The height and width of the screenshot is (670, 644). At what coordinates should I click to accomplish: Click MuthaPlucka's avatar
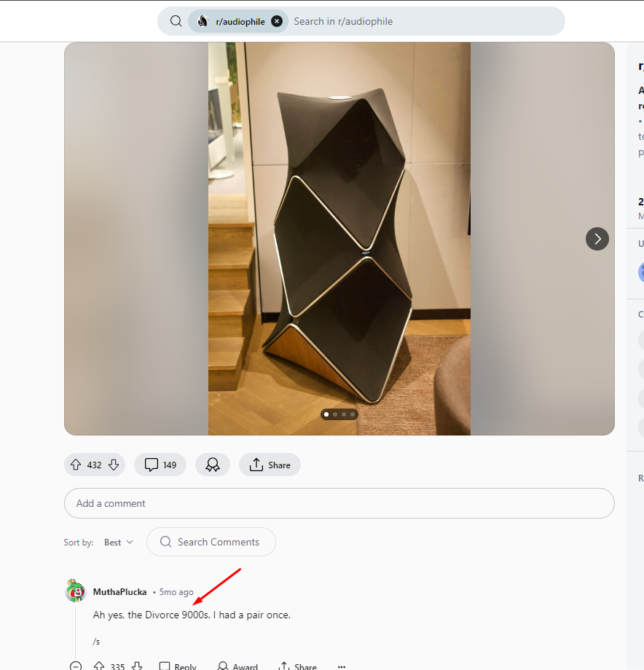pyautogui.click(x=76, y=591)
